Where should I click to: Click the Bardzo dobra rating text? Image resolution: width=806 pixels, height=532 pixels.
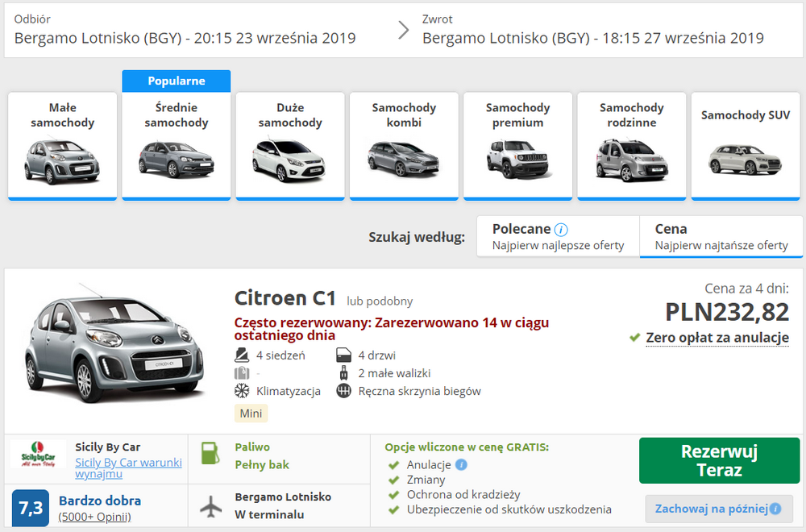click(100, 501)
